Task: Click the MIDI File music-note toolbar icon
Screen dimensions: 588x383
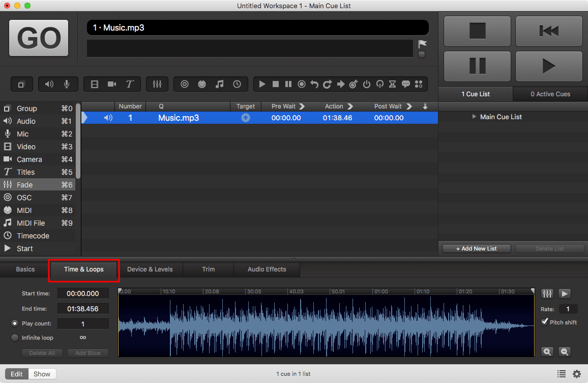Action: [219, 84]
